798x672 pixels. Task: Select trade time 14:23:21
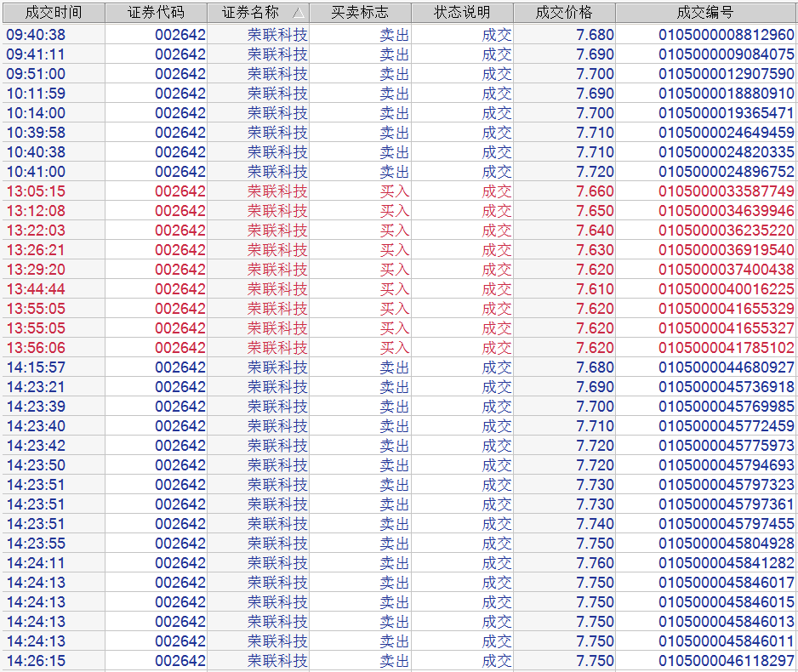click(36, 387)
